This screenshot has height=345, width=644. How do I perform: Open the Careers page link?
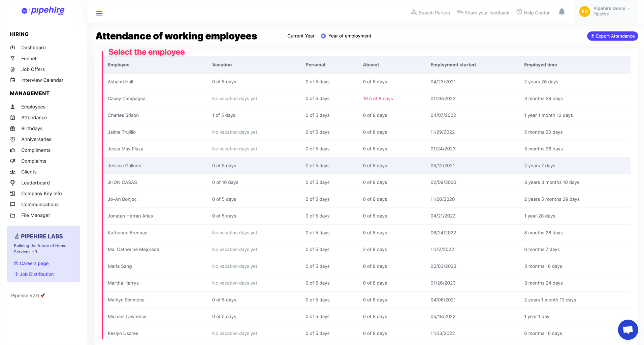tap(34, 263)
